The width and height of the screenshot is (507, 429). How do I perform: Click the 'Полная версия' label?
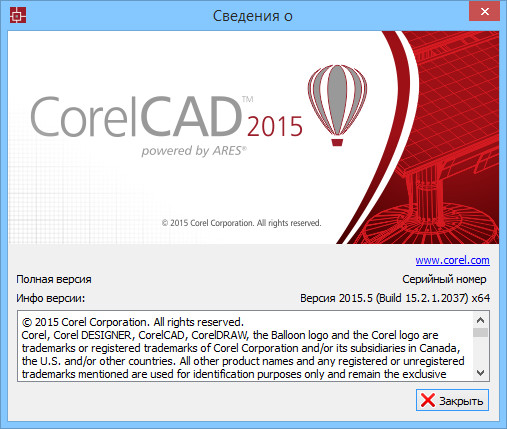[x=54, y=279]
